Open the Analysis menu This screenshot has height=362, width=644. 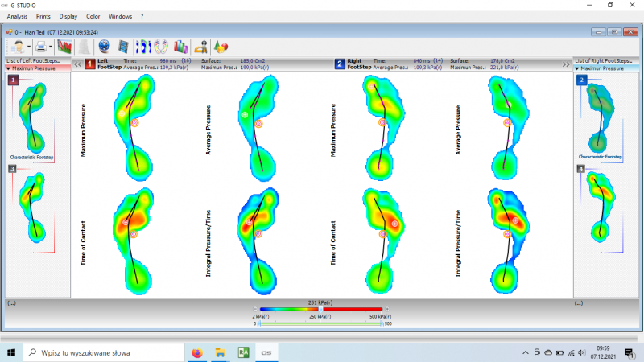click(x=17, y=16)
